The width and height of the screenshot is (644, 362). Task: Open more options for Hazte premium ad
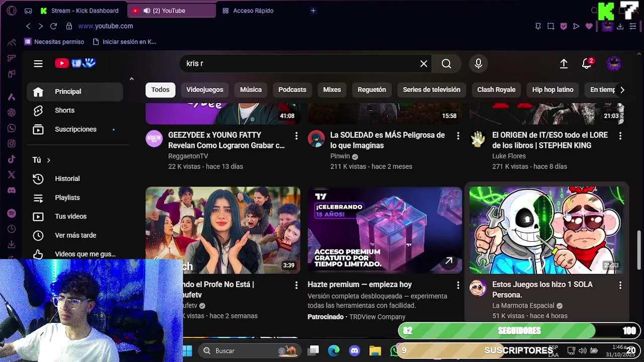click(458, 285)
